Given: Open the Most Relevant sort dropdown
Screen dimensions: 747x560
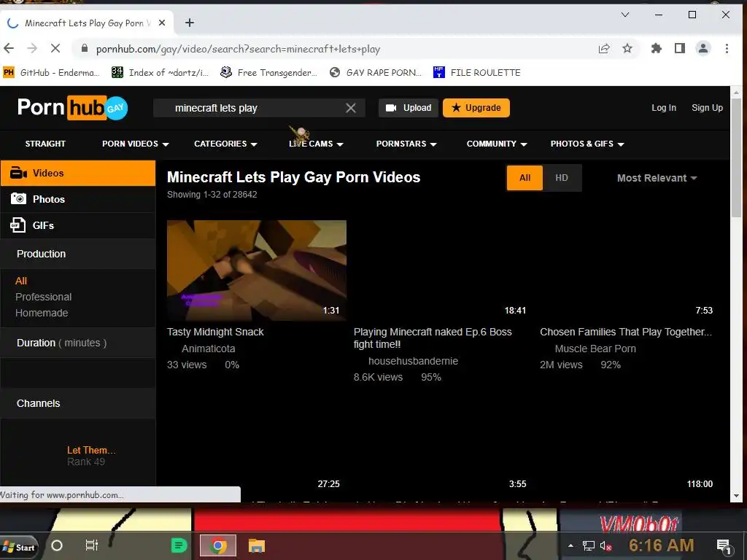Looking at the screenshot, I should click(657, 178).
